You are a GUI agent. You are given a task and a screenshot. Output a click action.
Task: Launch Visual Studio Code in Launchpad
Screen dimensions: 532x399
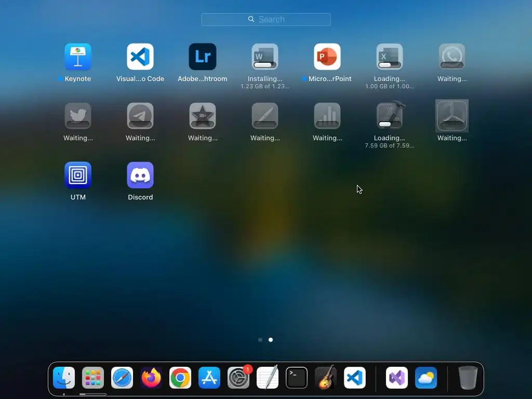(140, 57)
